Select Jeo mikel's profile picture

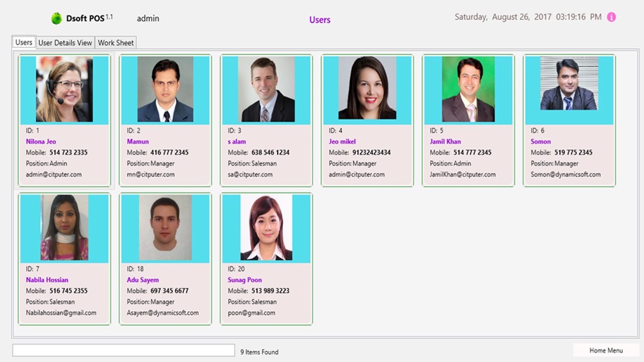367,88
